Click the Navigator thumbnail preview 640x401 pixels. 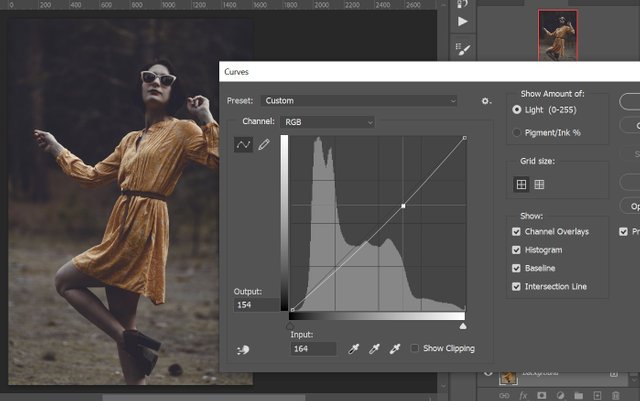558,36
